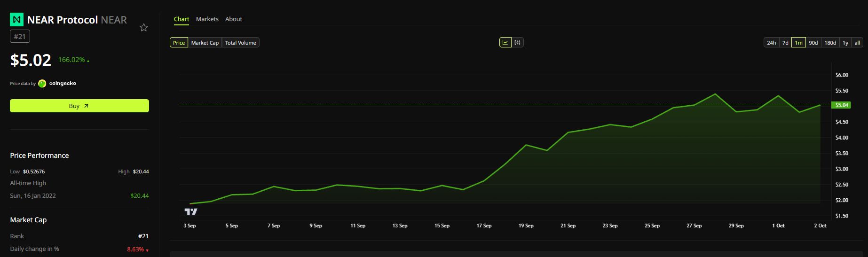Click the $5.02 price heading
This screenshot has width=868, height=257.
tap(31, 60)
